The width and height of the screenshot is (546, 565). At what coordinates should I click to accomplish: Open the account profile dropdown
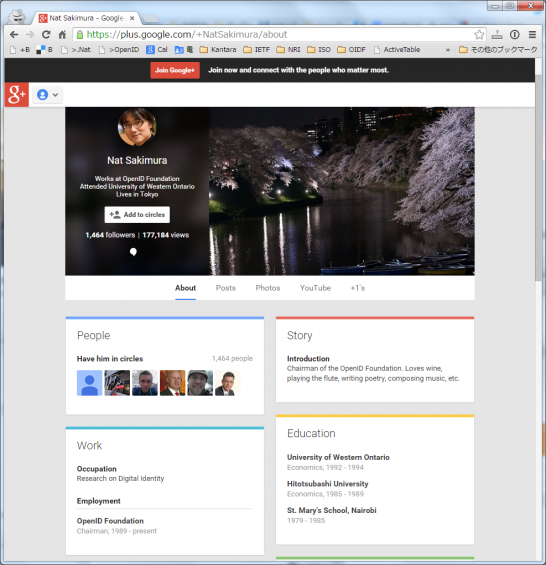(x=48, y=95)
